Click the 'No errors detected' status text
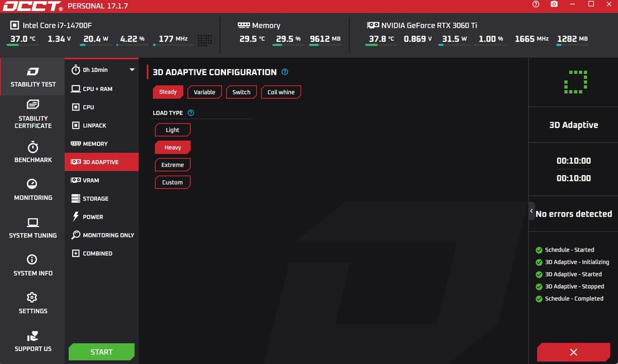Viewport: 618px width, 364px height. click(x=574, y=214)
